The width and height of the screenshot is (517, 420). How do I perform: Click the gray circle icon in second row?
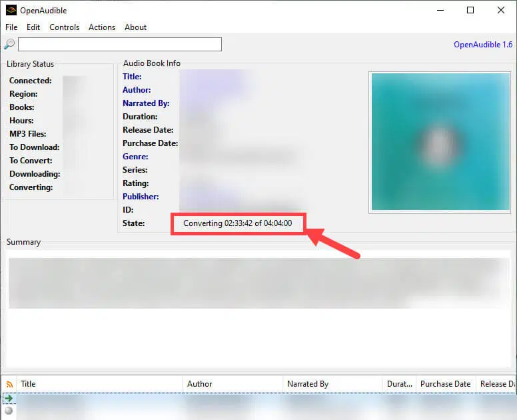[x=9, y=410]
